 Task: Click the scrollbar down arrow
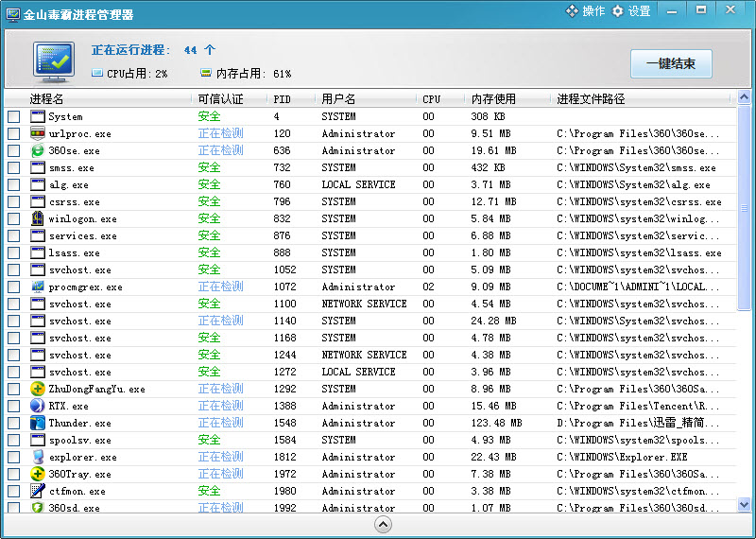744,506
